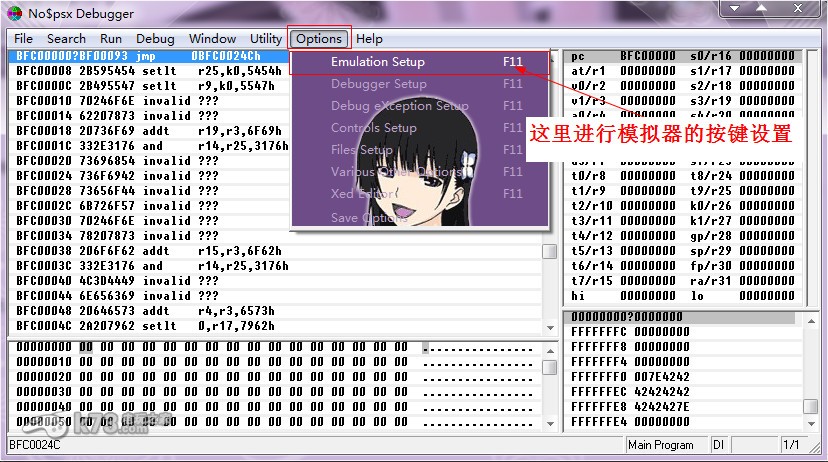Image resolution: width=828 pixels, height=462 pixels.
Task: Select Emulation Setup from Options menu
Action: (x=378, y=62)
